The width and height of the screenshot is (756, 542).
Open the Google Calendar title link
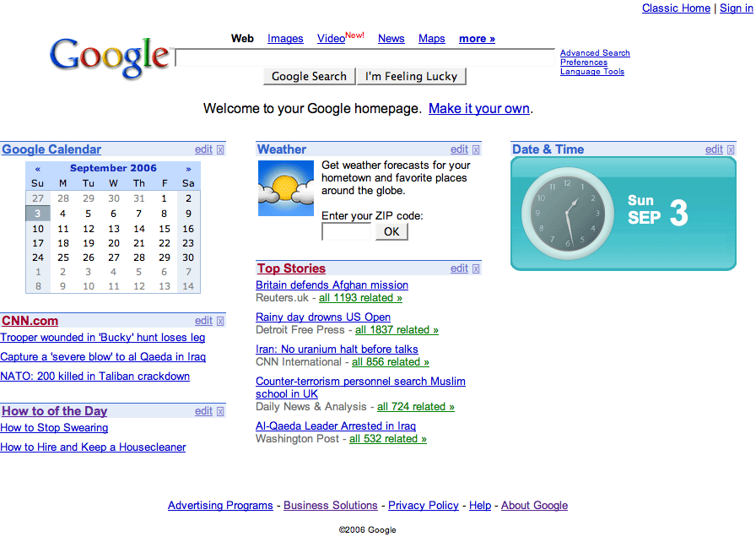pyautogui.click(x=51, y=149)
